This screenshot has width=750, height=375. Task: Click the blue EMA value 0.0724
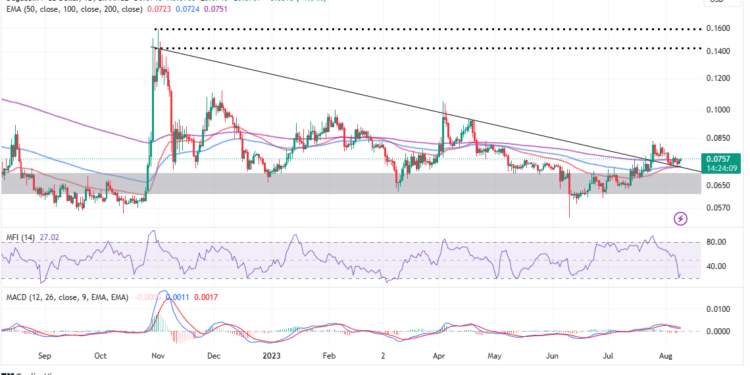coord(187,10)
